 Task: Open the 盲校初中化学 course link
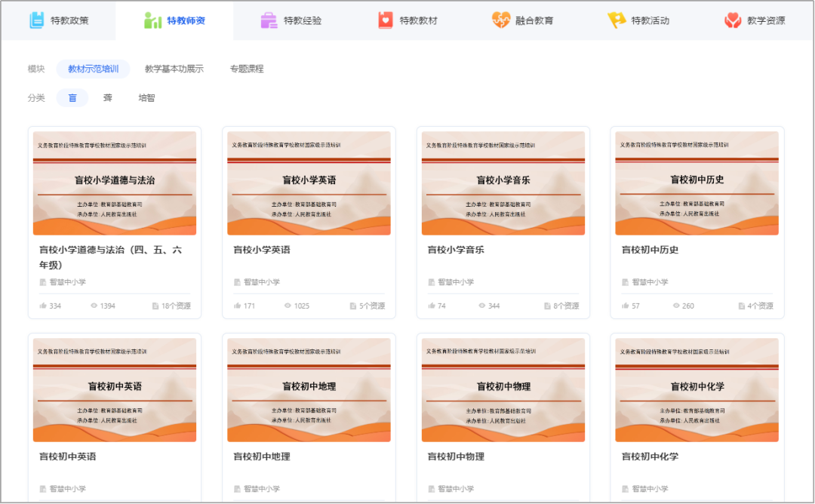(652, 456)
